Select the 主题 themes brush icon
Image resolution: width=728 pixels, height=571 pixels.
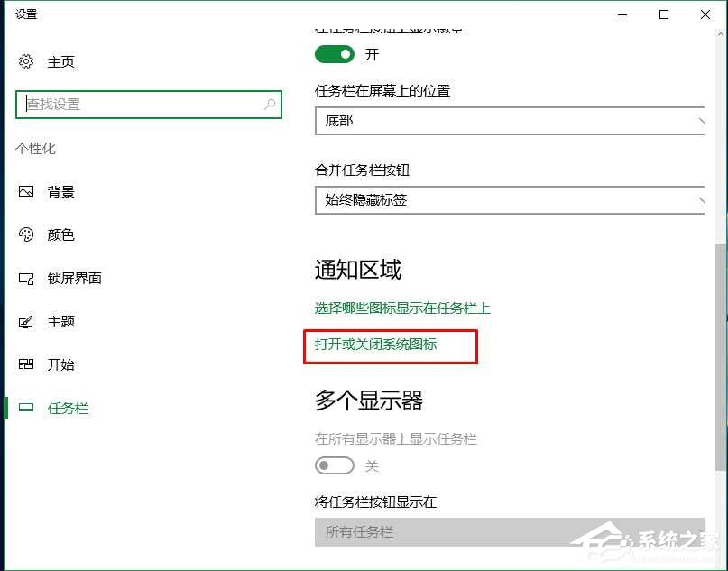pyautogui.click(x=28, y=321)
